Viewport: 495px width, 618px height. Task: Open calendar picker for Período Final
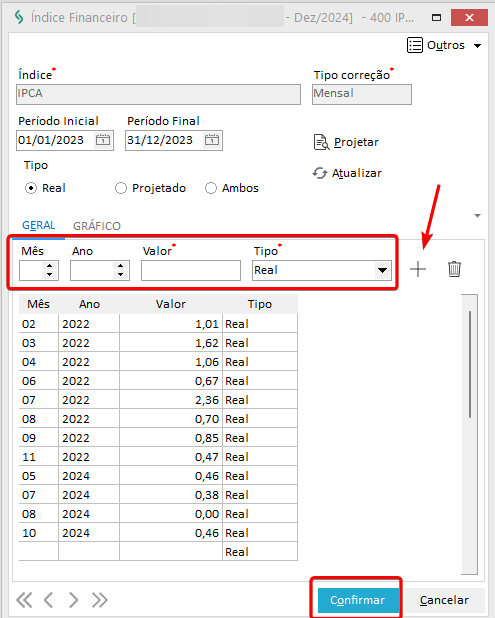[212, 140]
